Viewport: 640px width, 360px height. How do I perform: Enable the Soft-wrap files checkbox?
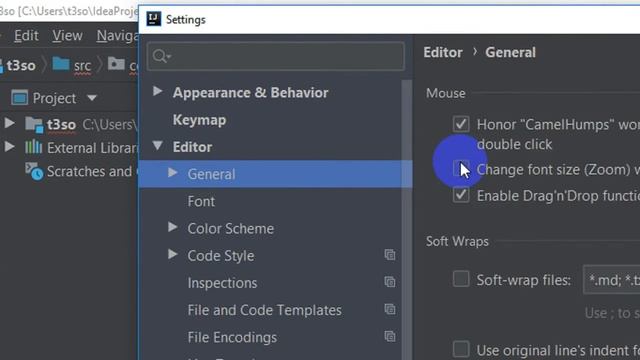point(461,279)
